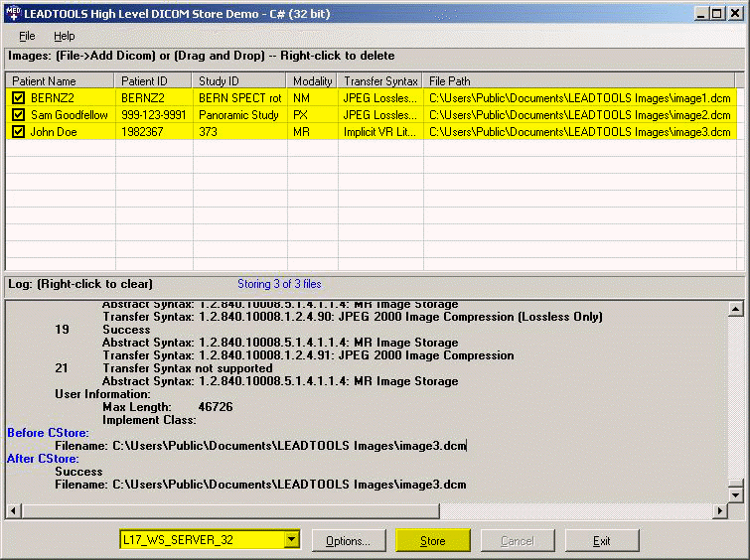750x560 pixels.
Task: Maximize the DICOM Store Demo window
Action: point(716,12)
